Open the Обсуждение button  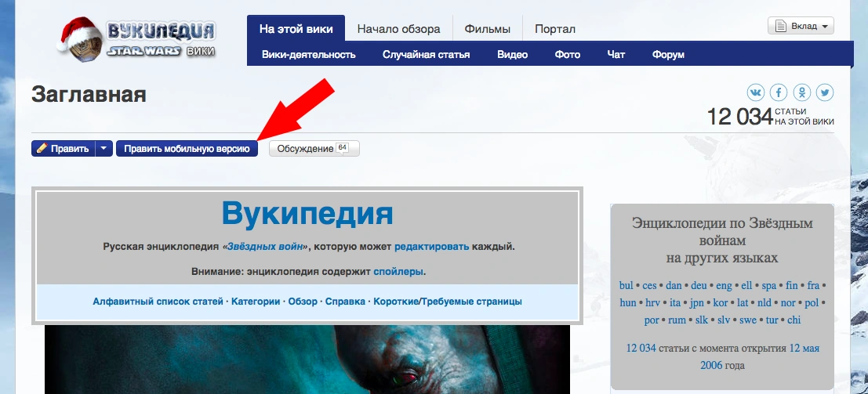(x=314, y=148)
